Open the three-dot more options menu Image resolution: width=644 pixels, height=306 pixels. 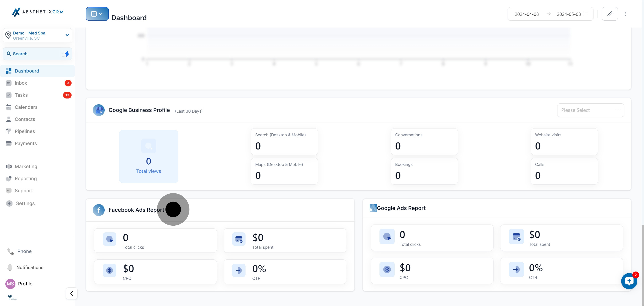tap(626, 14)
